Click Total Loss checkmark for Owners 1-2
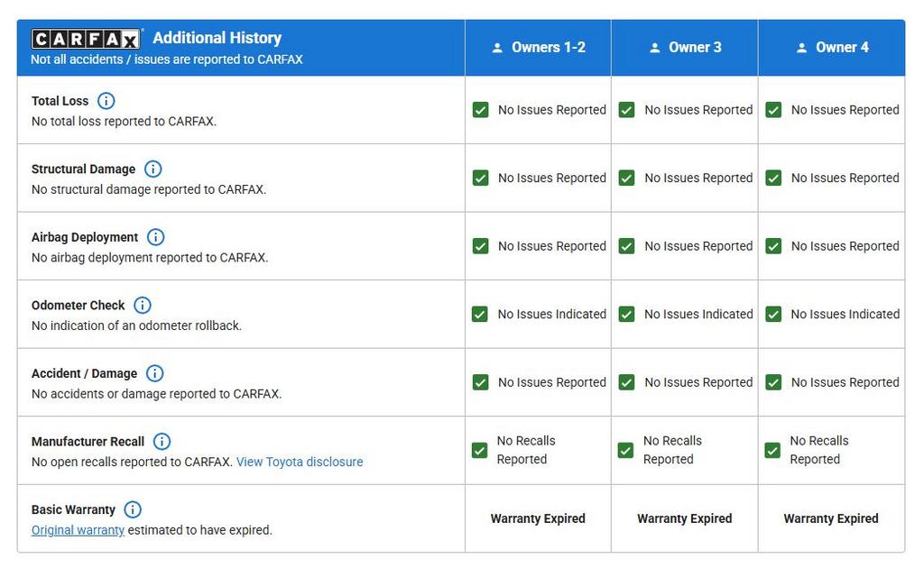This screenshot has height=568, width=924. 481,110
